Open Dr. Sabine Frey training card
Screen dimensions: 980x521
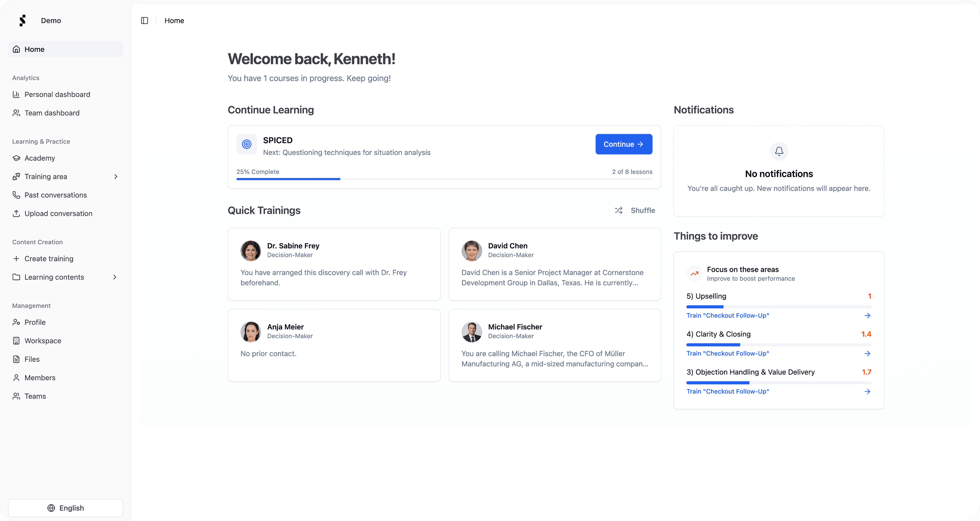(x=334, y=264)
